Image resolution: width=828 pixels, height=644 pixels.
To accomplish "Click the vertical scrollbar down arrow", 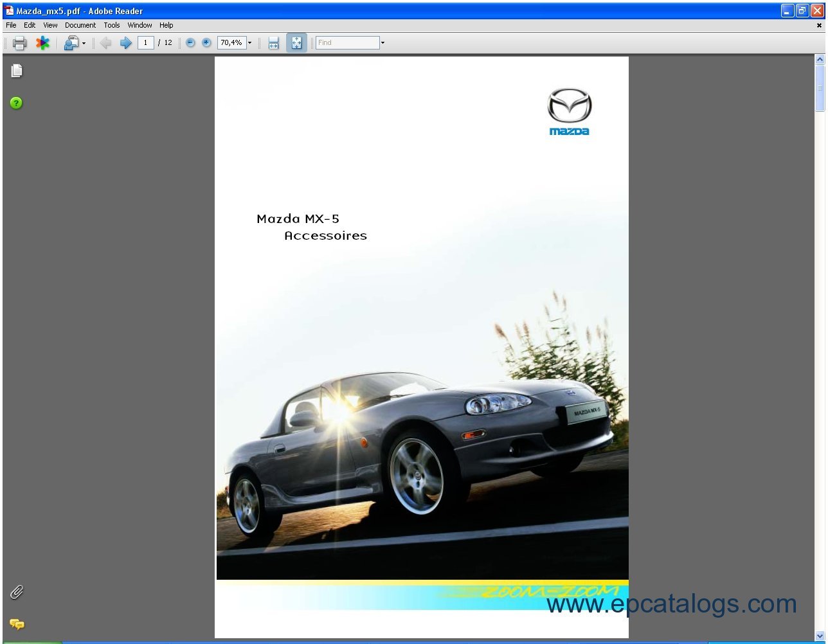I will click(x=820, y=636).
